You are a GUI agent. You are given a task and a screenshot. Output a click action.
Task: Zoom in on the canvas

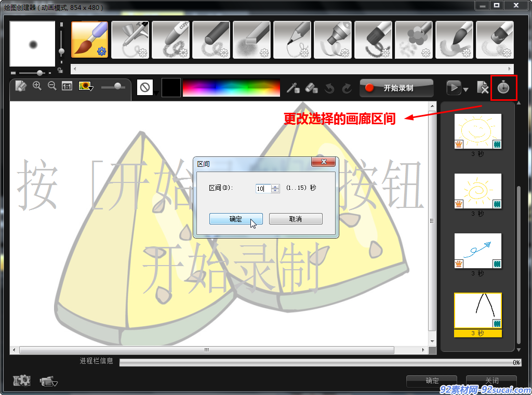(x=37, y=86)
